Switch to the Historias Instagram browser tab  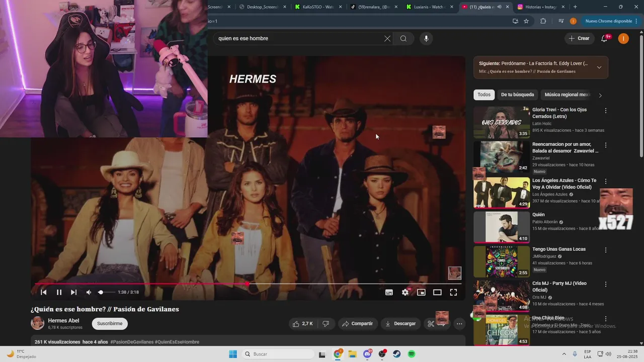point(540,7)
